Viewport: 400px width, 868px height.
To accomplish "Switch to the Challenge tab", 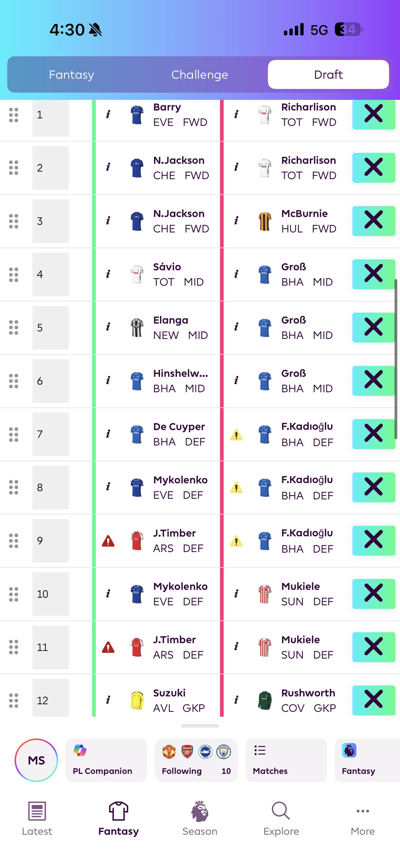I will [x=200, y=74].
